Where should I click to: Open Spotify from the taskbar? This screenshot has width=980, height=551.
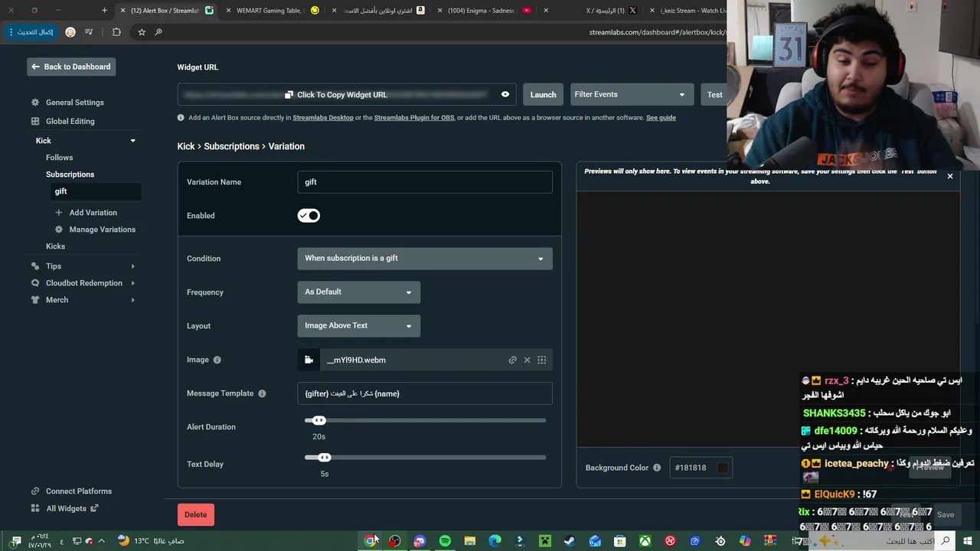click(x=445, y=541)
